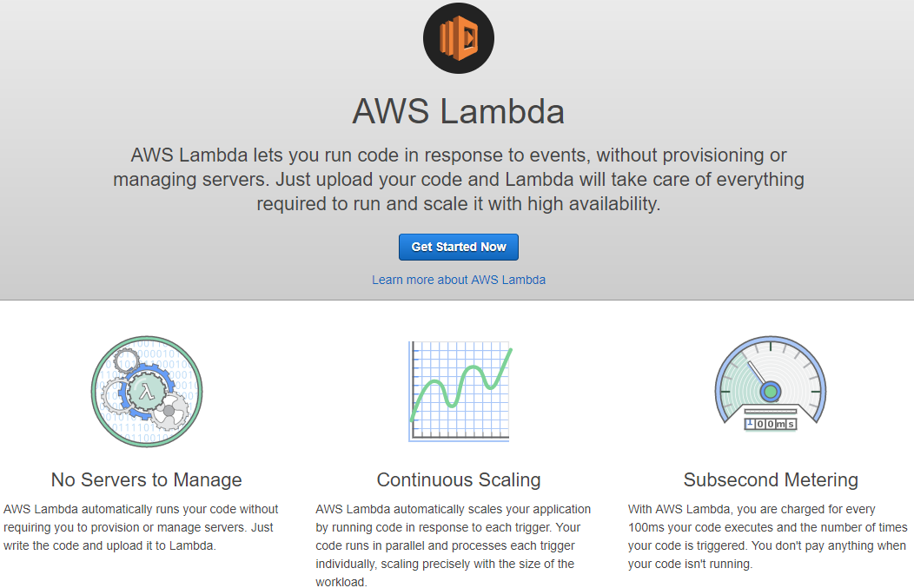
Task: Click the AWS Lambda logo at the top
Action: click(458, 37)
